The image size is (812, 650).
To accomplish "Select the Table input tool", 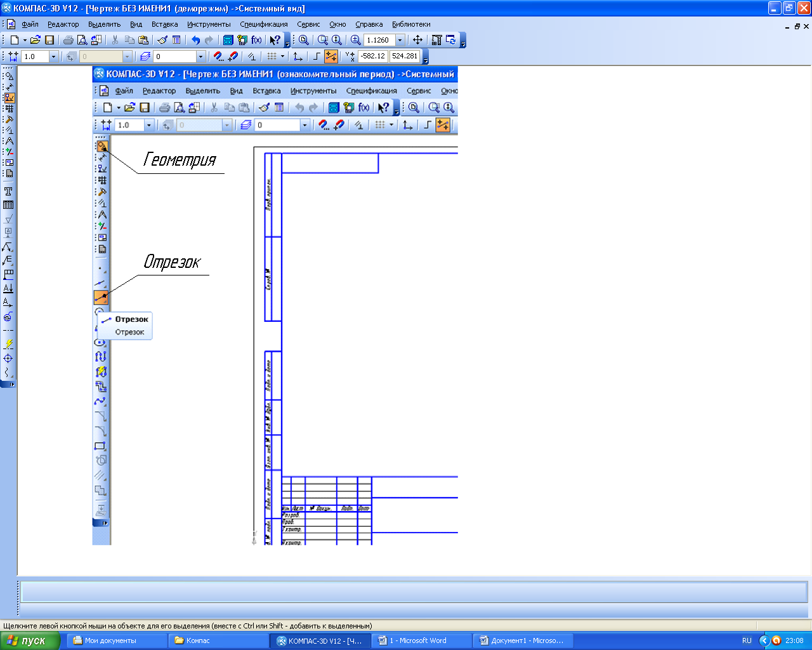I will (x=8, y=205).
